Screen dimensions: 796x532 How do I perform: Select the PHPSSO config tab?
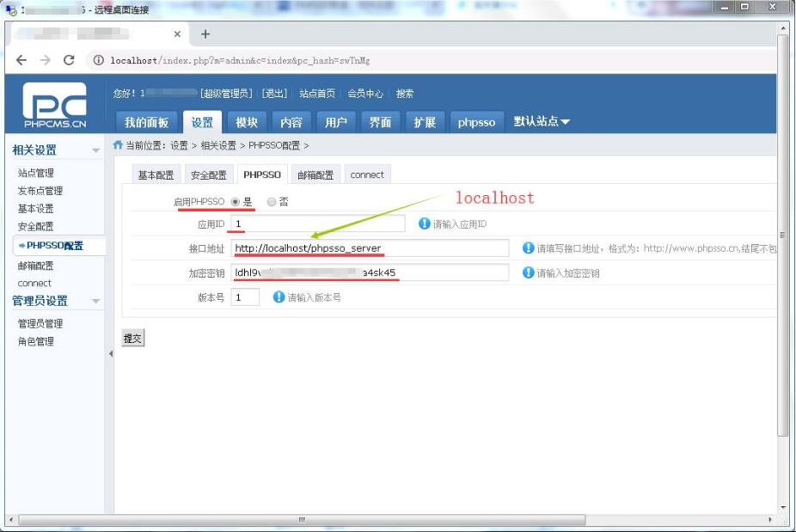click(262, 174)
